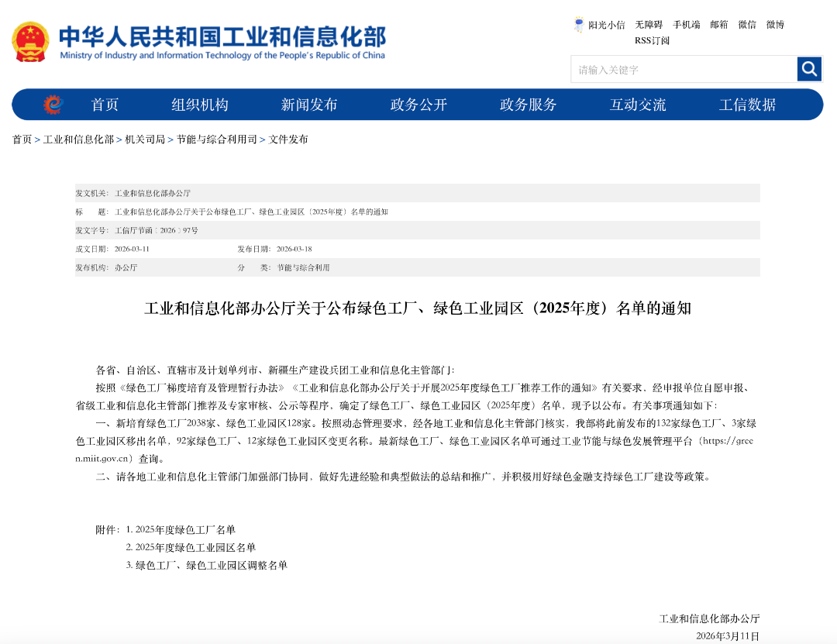Click the 阳光小信 link
The image size is (837, 644).
pos(606,25)
